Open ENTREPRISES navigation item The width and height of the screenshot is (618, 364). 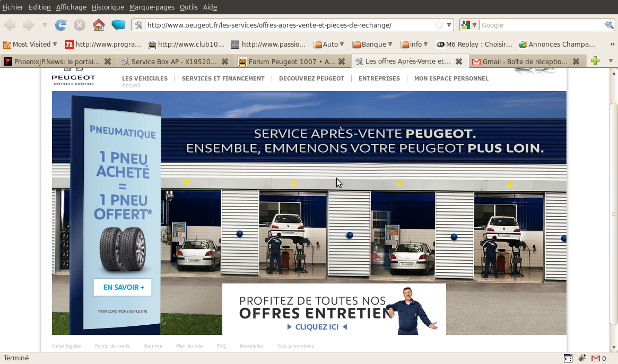tap(379, 78)
